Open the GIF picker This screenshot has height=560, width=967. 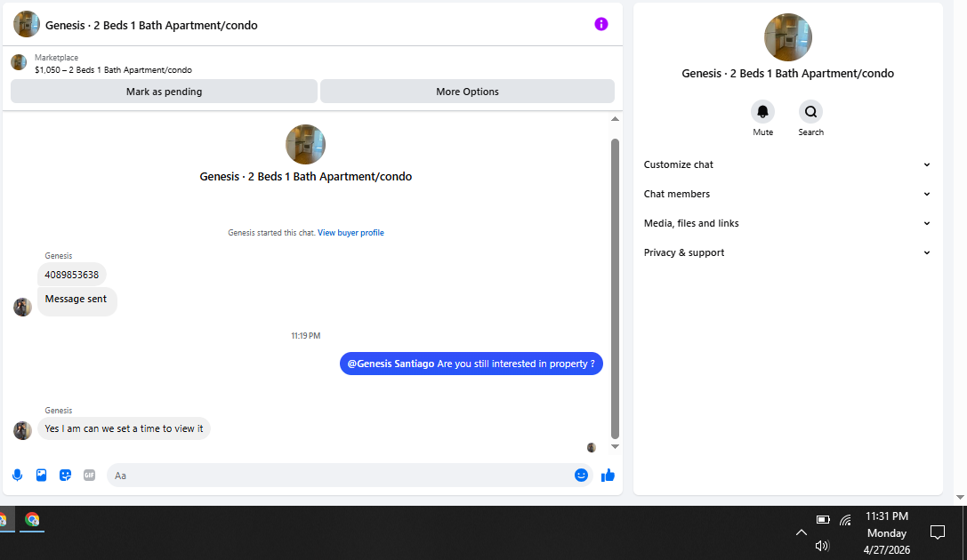click(90, 475)
